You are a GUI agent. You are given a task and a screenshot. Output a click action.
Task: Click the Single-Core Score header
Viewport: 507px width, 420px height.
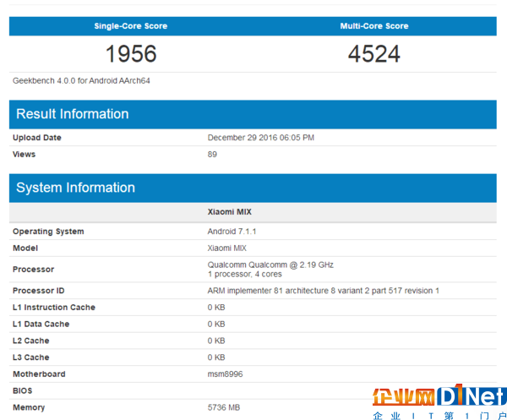coord(131,26)
